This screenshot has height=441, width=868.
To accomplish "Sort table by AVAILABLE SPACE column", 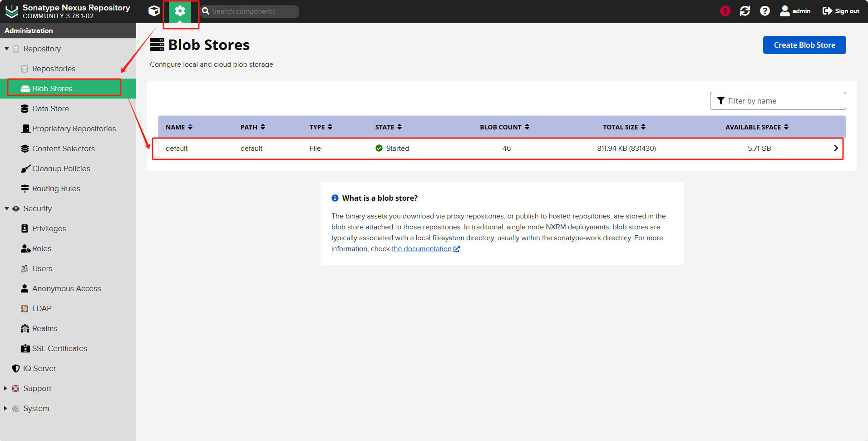I will [x=757, y=127].
